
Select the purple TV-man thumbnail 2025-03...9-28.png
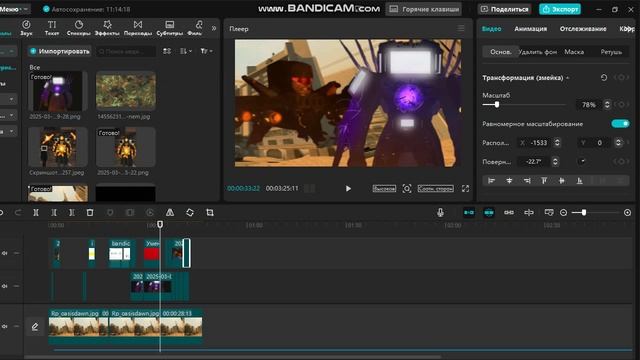click(58, 91)
